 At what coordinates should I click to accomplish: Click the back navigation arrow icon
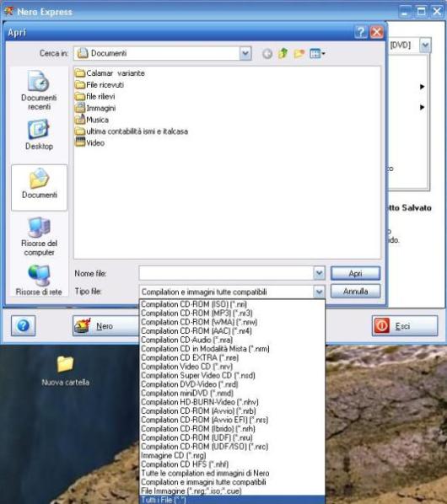coord(267,54)
